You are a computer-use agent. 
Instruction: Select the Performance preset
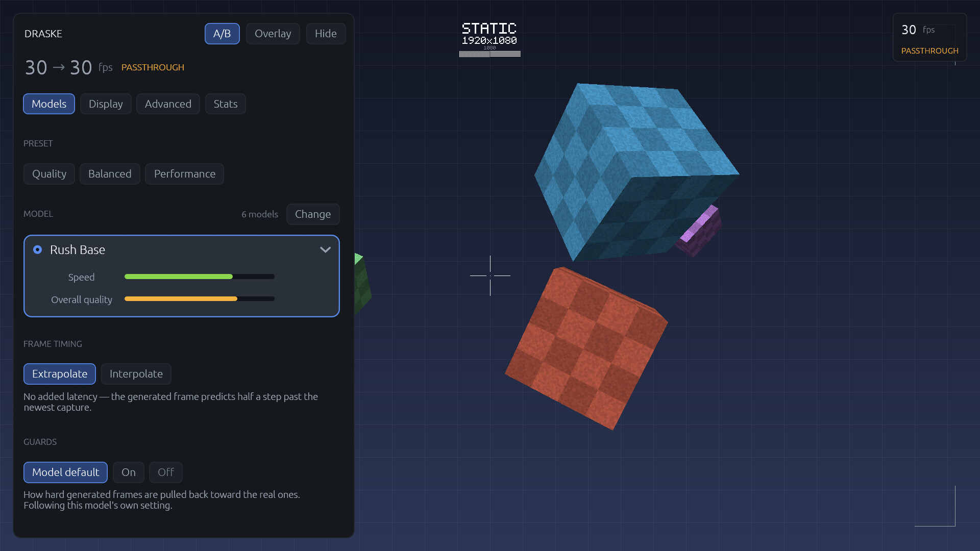[185, 174]
